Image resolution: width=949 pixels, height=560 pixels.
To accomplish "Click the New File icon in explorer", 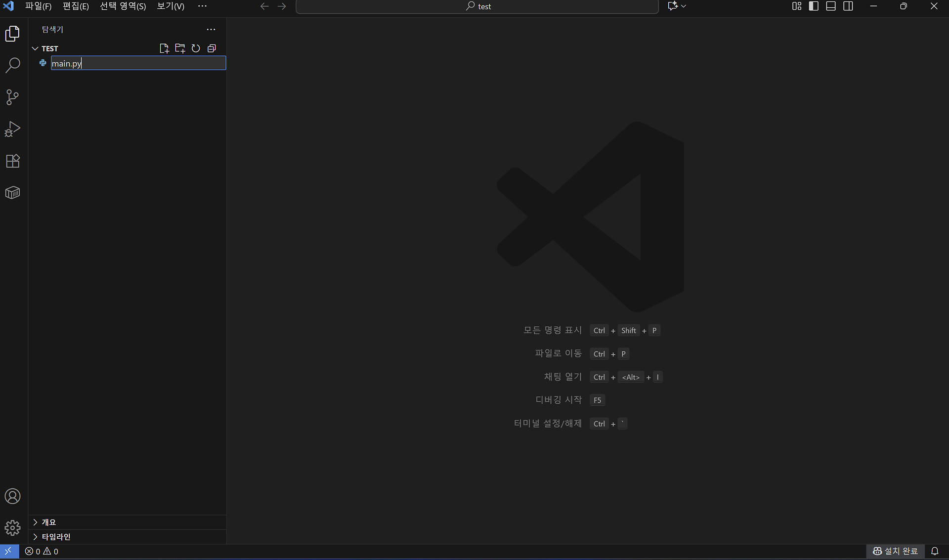I will click(x=164, y=48).
